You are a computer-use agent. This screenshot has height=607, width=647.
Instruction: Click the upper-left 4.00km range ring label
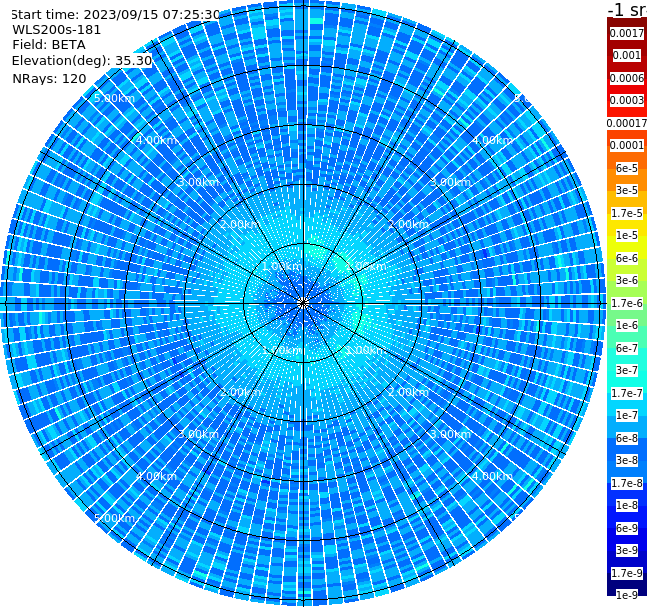coord(156,140)
